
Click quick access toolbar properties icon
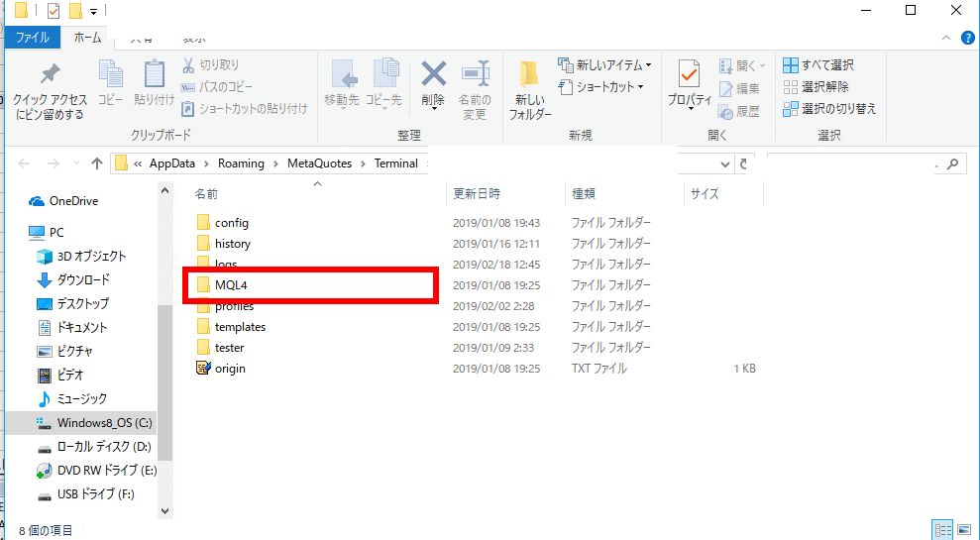coord(54,11)
